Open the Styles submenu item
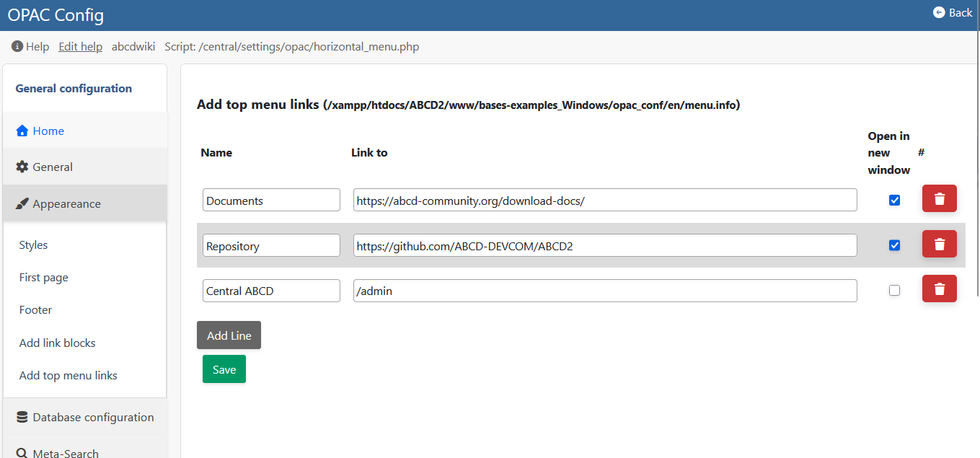The width and height of the screenshot is (980, 458). 33,245
